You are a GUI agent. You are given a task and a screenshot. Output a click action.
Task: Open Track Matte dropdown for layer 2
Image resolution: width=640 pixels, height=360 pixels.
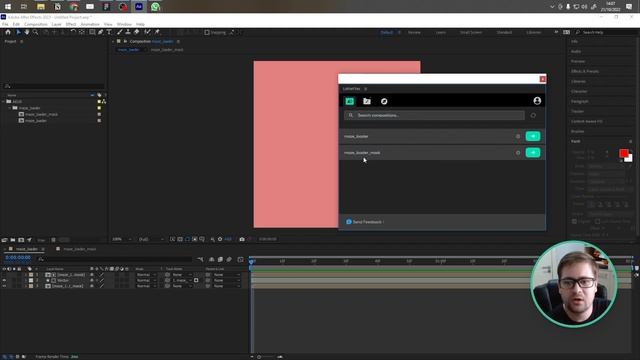182,280
